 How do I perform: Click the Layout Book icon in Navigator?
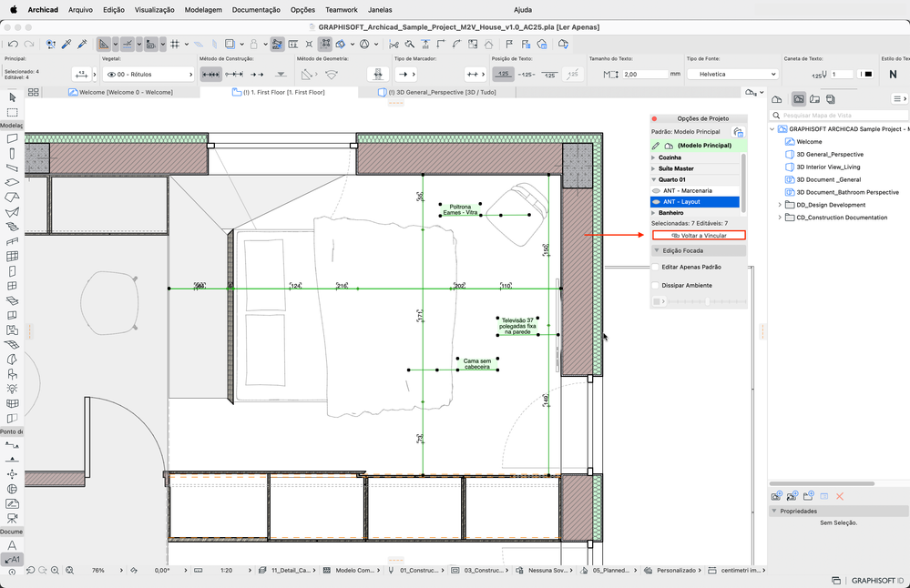[815, 99]
